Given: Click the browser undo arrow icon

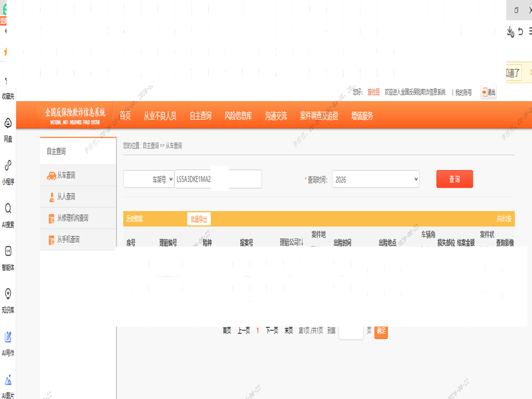Looking at the screenshot, I should click(521, 32).
